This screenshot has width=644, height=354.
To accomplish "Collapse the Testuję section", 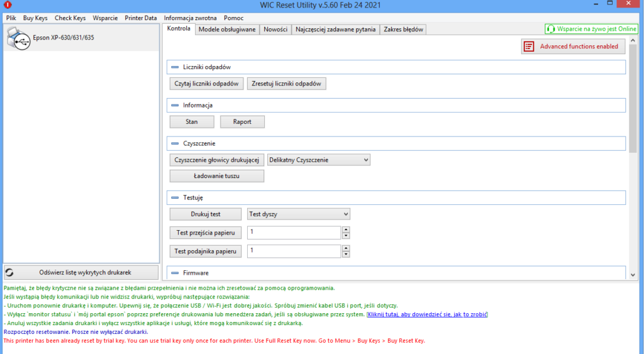I will coord(175,197).
